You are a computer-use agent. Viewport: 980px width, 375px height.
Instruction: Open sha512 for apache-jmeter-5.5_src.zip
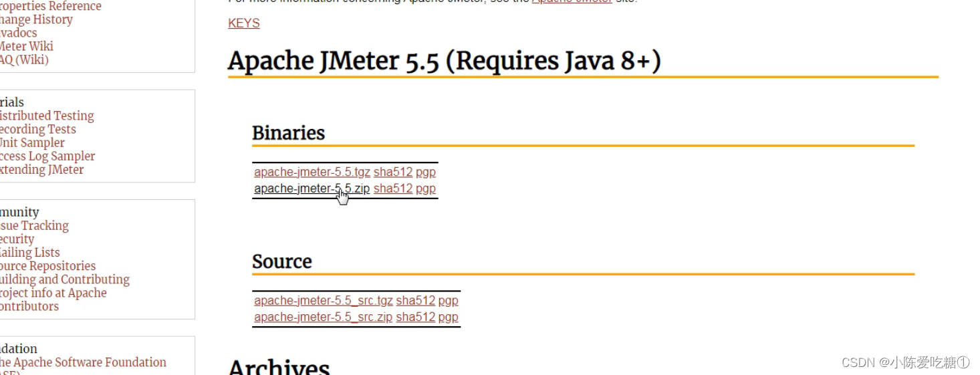416,318
